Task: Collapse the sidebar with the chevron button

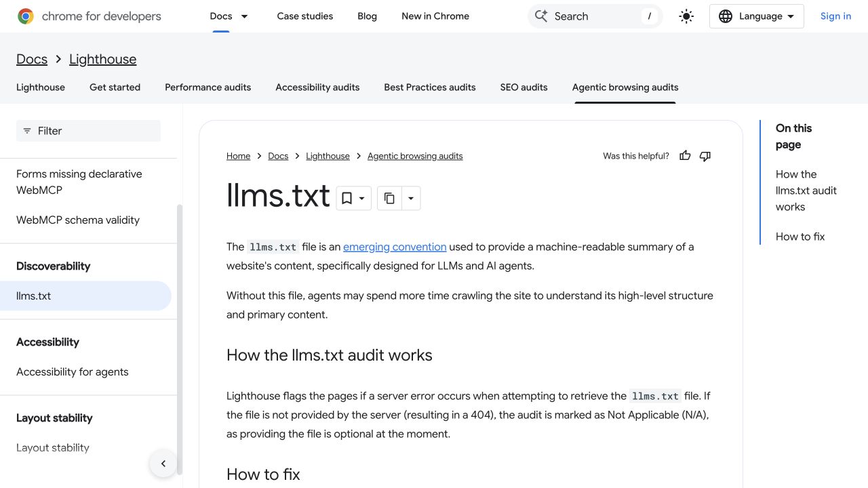Action: pyautogui.click(x=163, y=464)
